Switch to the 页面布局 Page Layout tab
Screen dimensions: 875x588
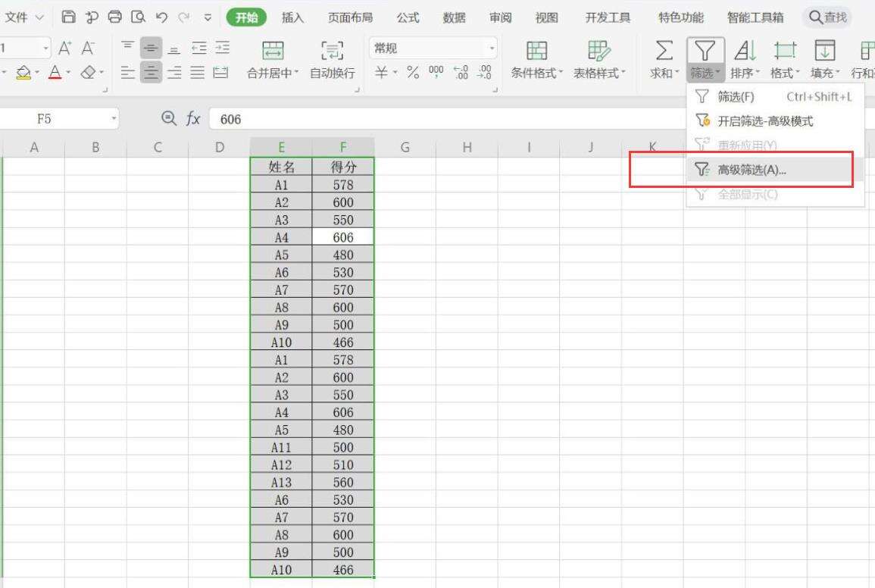[350, 17]
